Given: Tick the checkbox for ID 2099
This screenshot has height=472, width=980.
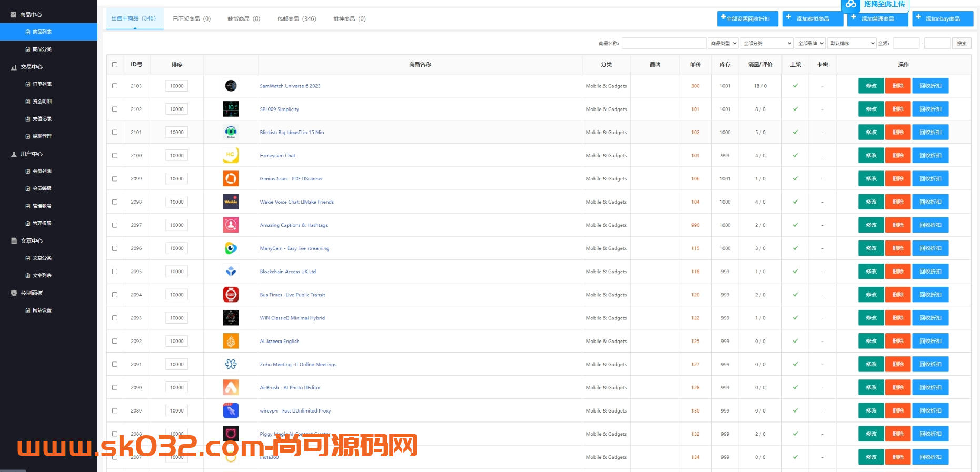Looking at the screenshot, I should (x=115, y=178).
